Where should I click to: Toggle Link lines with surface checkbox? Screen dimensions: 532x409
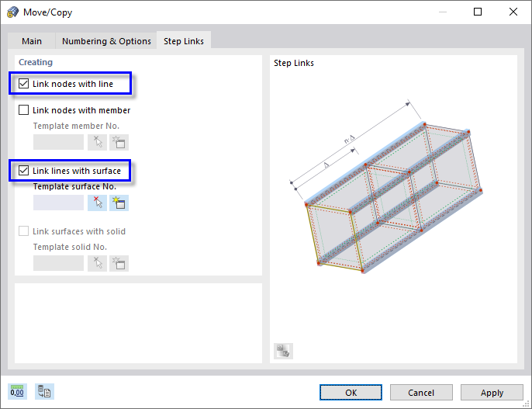[x=23, y=171]
